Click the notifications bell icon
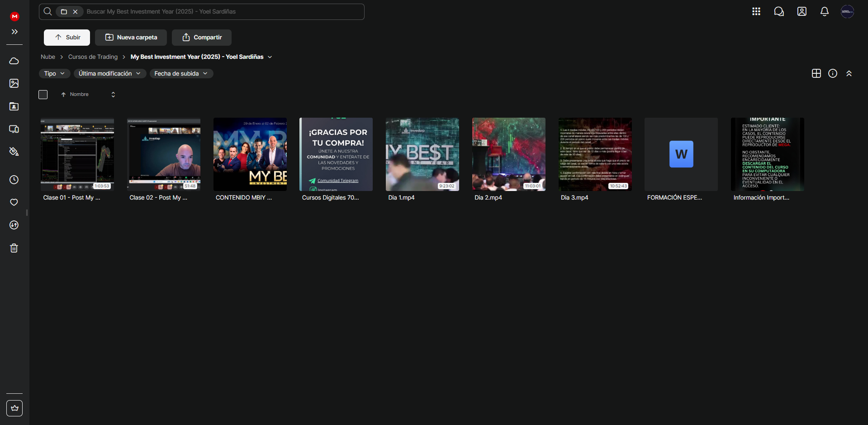The height and width of the screenshot is (425, 868). point(824,12)
